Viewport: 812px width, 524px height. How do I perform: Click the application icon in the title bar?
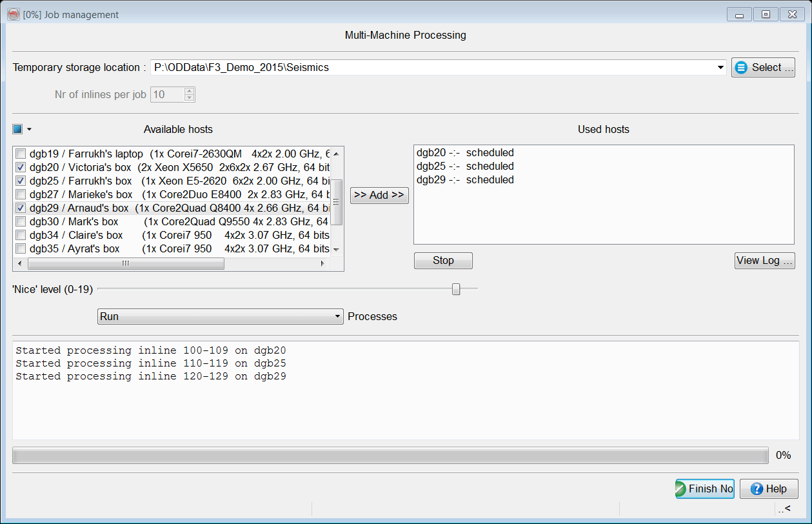(x=13, y=14)
